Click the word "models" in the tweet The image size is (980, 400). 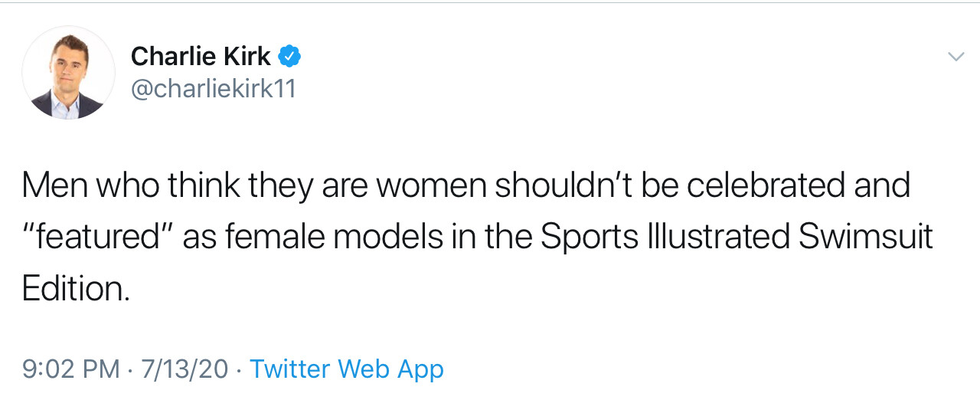(x=387, y=237)
